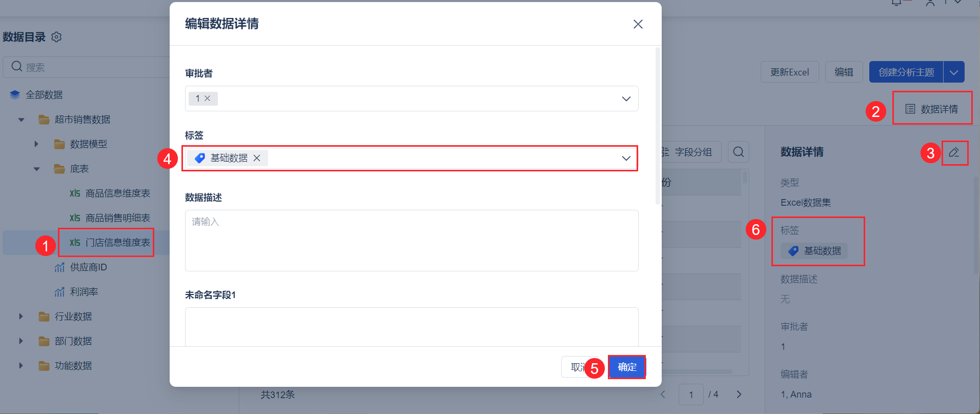Open the 数据详情 panel tab
980x414 pixels.
pos(932,109)
